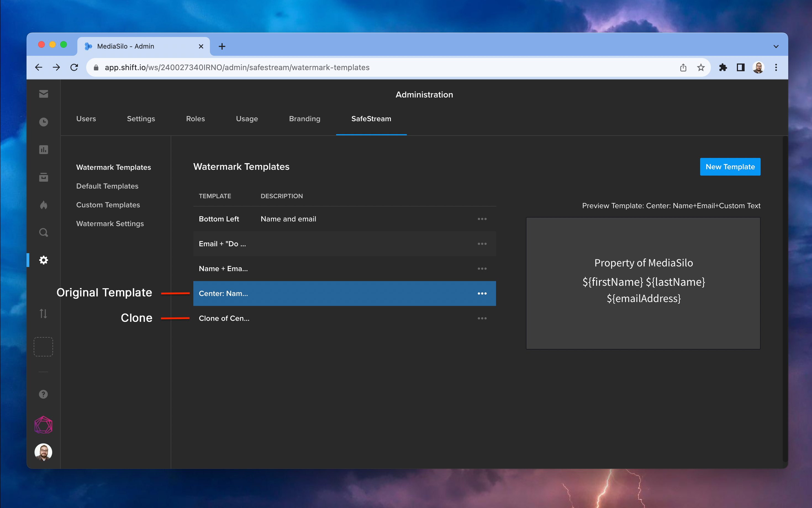Viewport: 812px width, 508px height.
Task: Open options menu for Bottom Left template
Action: point(482,219)
